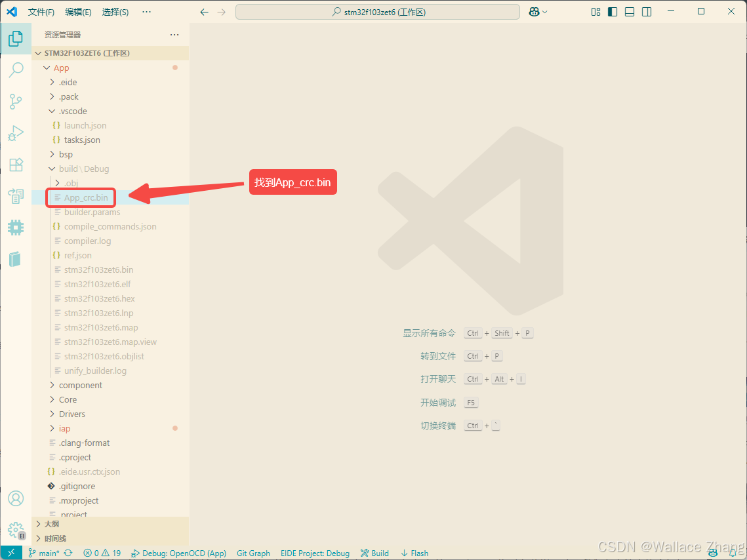
Task: Click the customize layout icon
Action: coord(596,12)
